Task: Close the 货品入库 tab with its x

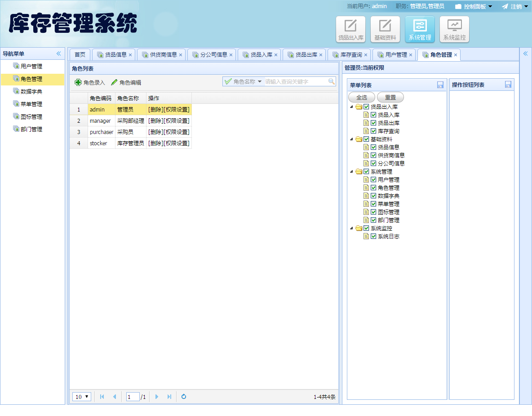Action: pos(276,55)
